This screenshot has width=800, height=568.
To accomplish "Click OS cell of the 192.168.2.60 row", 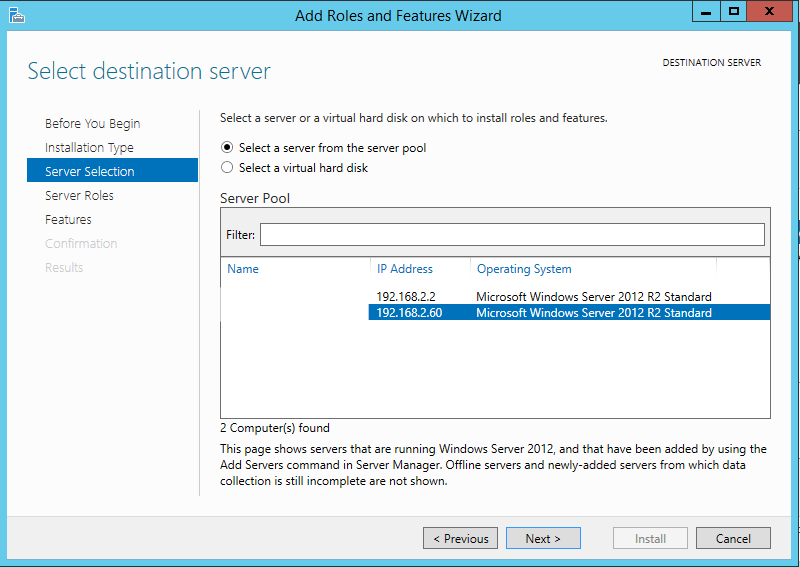I will click(593, 312).
